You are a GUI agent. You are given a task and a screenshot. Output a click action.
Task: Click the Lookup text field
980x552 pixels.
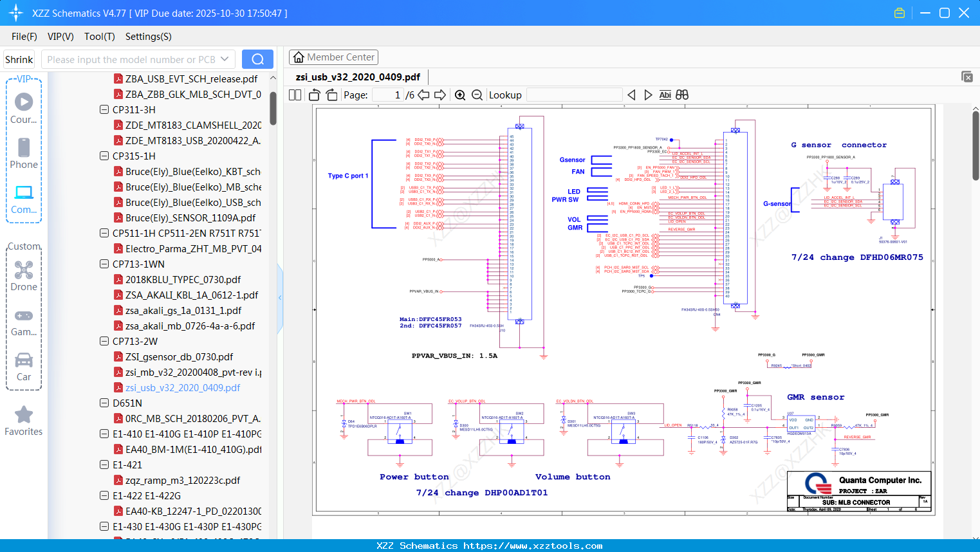(575, 95)
